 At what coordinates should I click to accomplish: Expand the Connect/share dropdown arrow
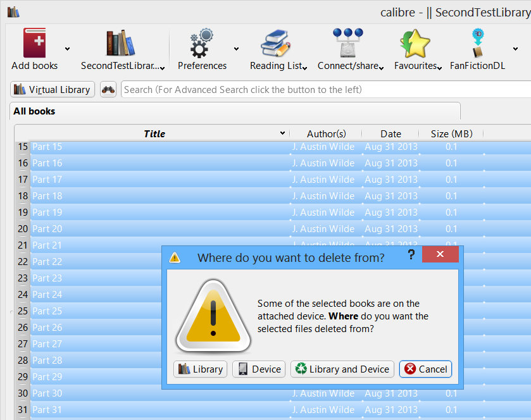pos(381,68)
